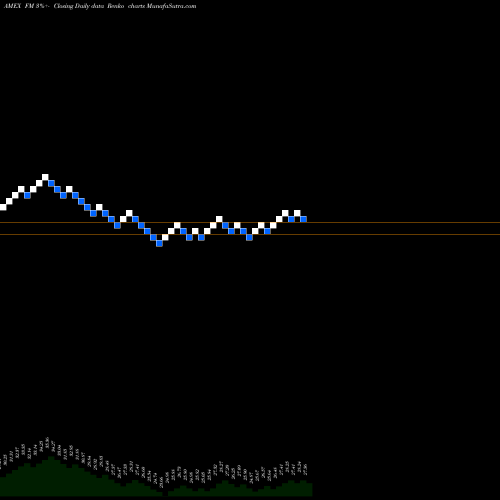
Task: Click the 'charts MunafaSutra.com' watermark text
Action: 162,6
